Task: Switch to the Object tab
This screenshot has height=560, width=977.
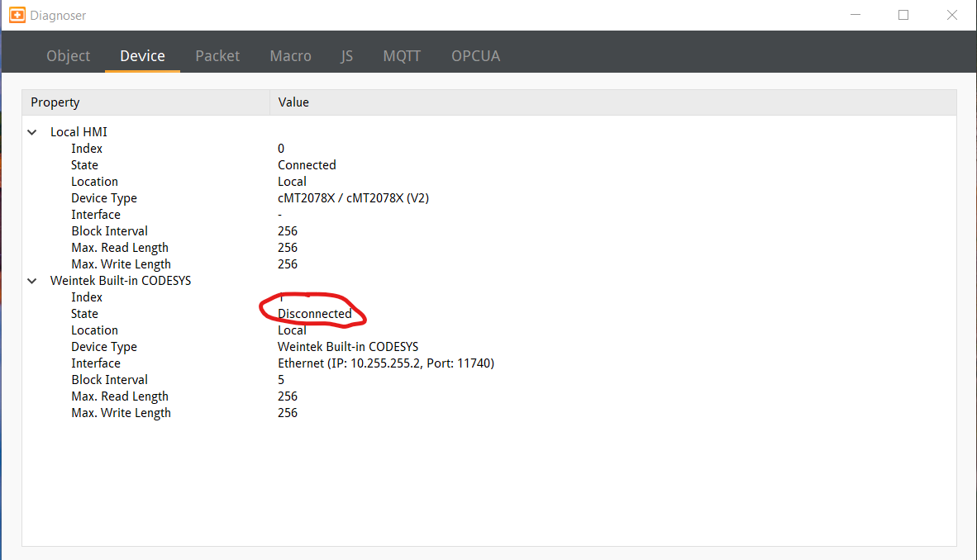Action: point(68,56)
